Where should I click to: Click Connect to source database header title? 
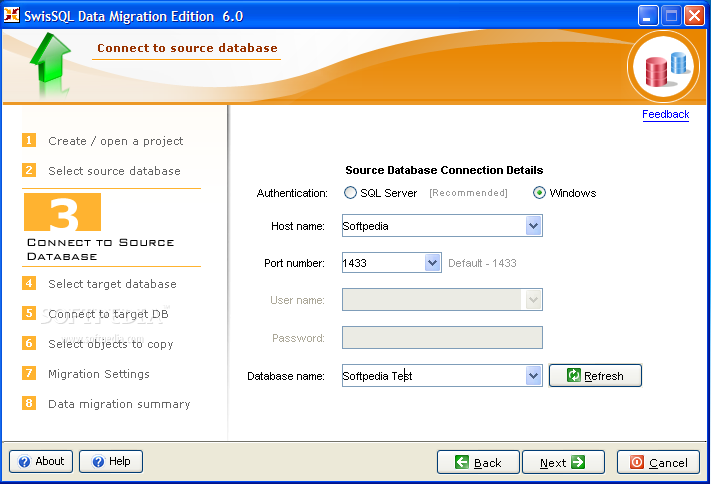click(187, 48)
